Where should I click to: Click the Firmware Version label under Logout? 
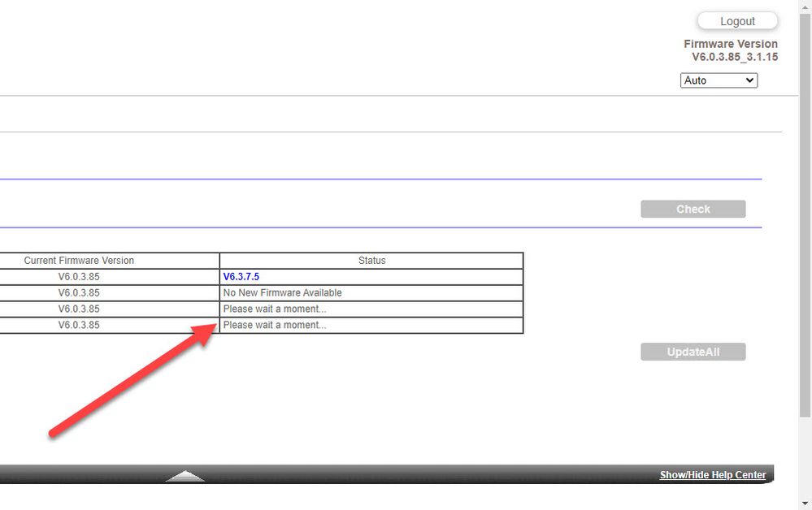point(730,44)
